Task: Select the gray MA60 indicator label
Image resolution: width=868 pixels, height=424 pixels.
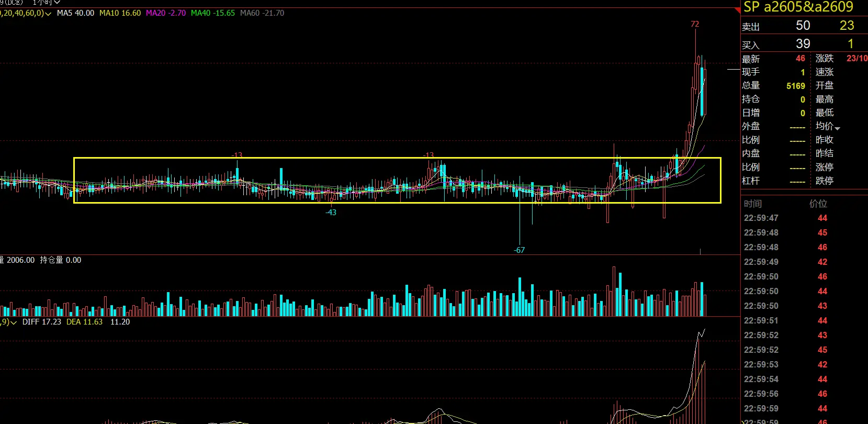Action: (x=262, y=13)
